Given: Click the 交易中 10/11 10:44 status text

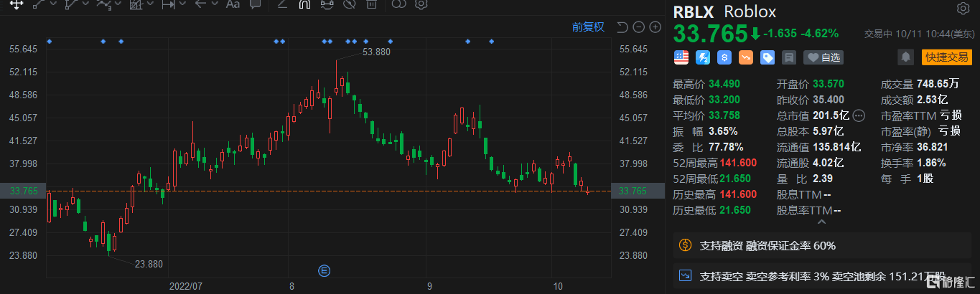Looking at the screenshot, I should tap(919, 34).
